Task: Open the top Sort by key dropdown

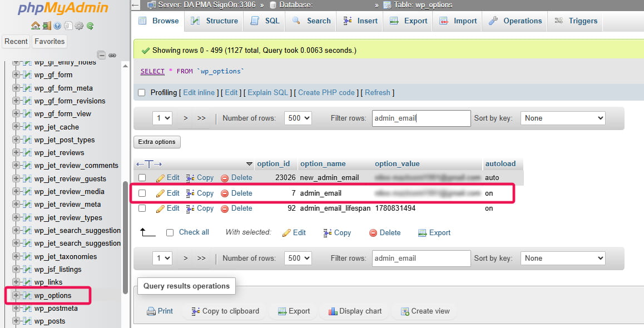Action: tap(562, 118)
